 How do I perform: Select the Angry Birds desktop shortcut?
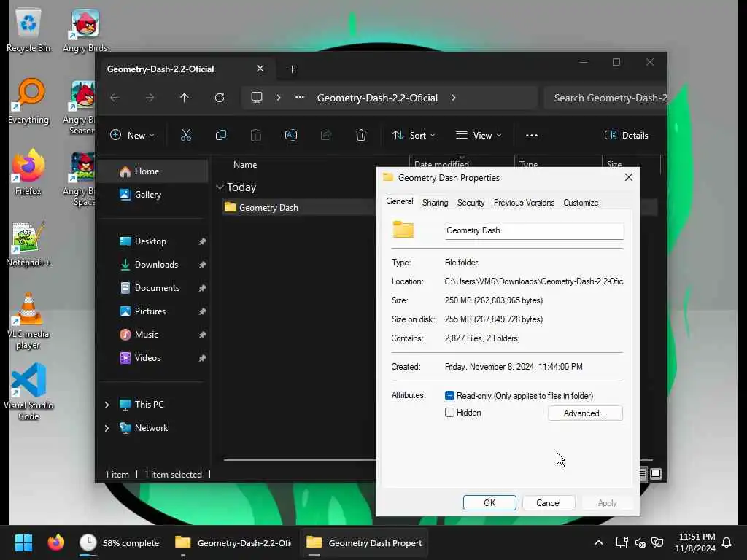tap(85, 31)
